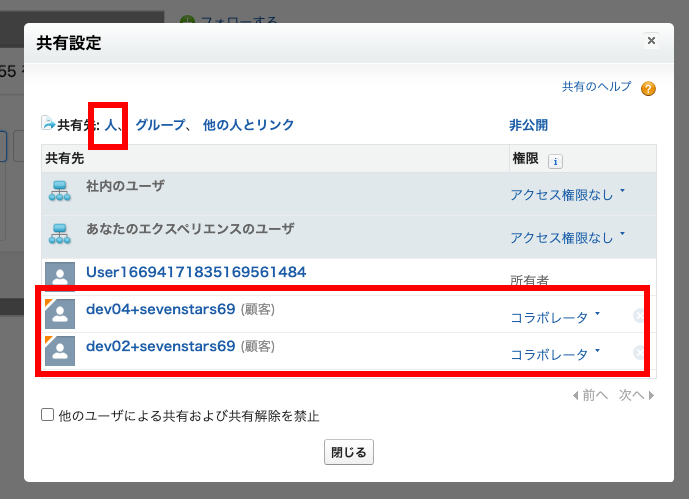Click the 社内のユーザ organization icon
Image resolution: width=689 pixels, height=499 pixels.
click(60, 191)
